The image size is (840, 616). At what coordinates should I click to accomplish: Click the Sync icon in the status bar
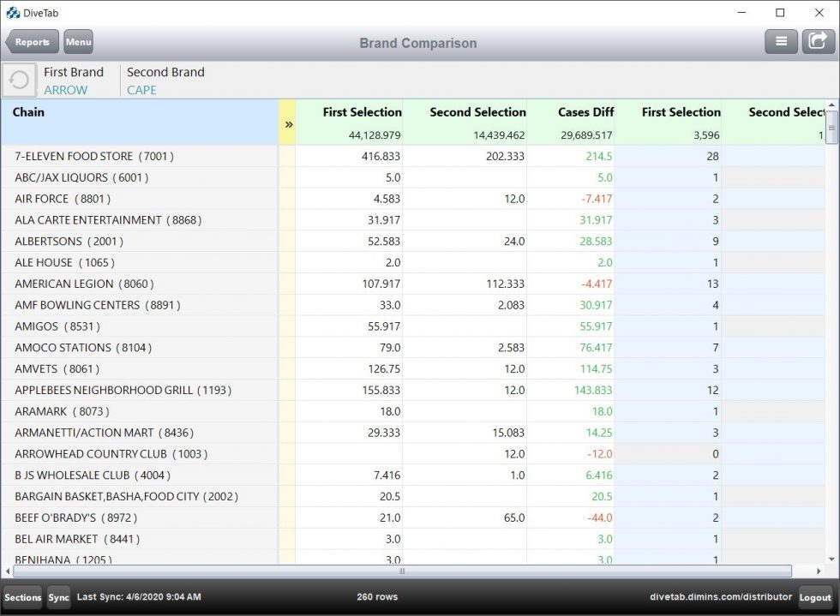[58, 597]
